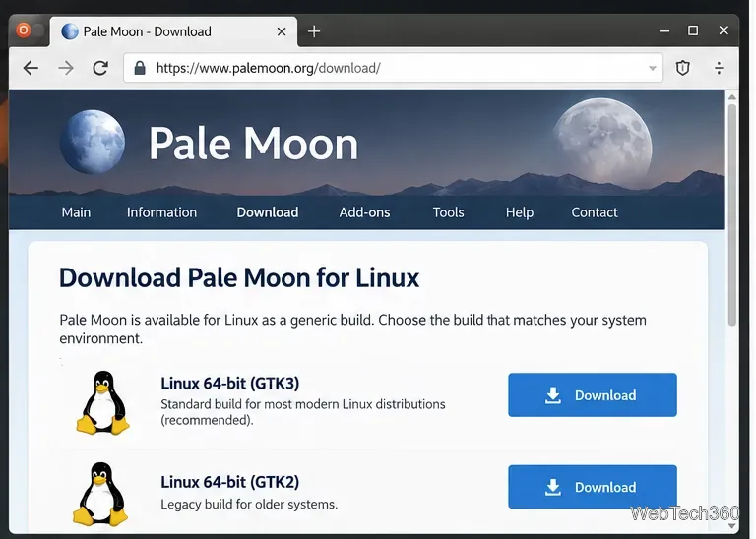756x539 pixels.
Task: Maximize the browser window
Action: [x=693, y=30]
